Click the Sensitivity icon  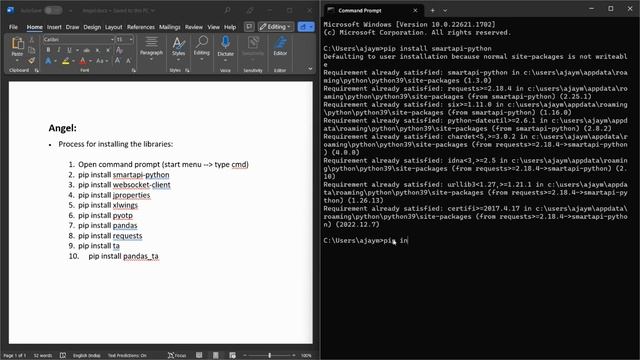click(x=253, y=42)
